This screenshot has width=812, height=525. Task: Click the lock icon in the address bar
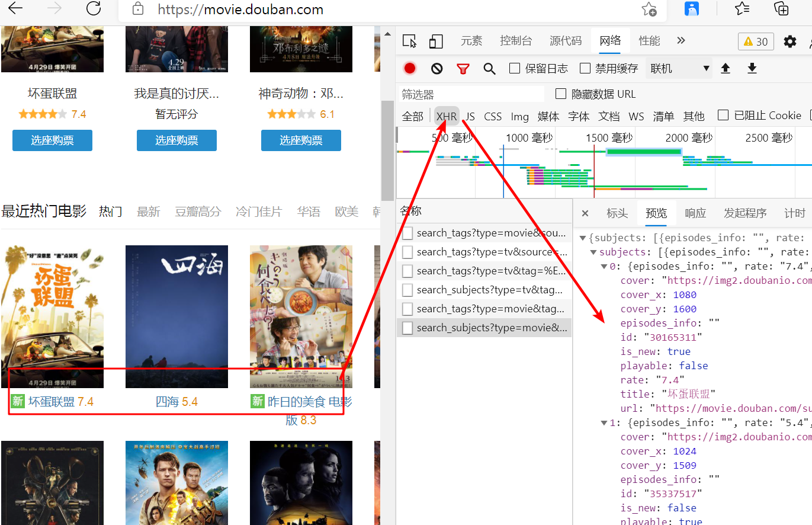[138, 9]
